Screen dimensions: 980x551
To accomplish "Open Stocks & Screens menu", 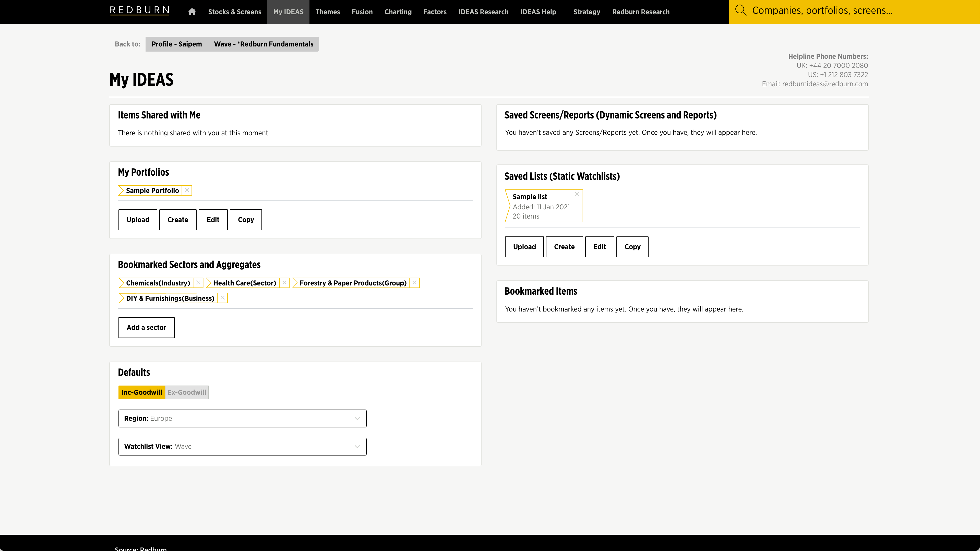I will (235, 12).
